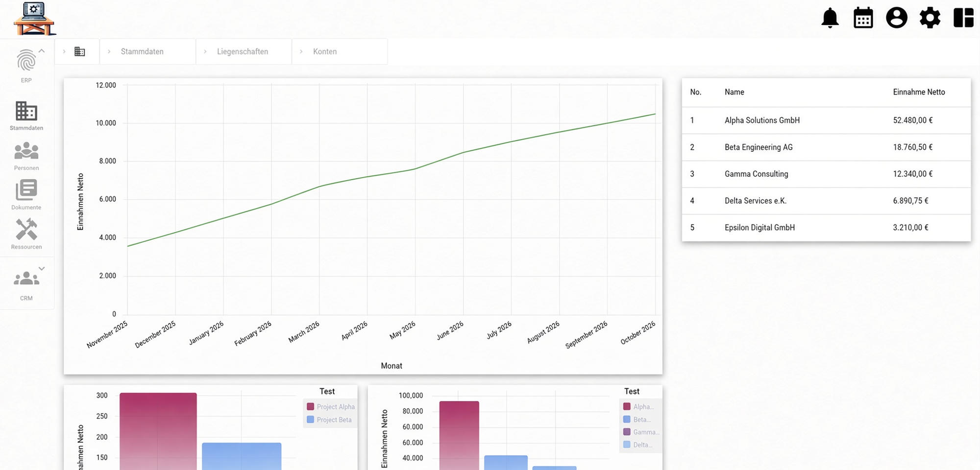Sort by Name column header
Viewport: 980px width, 470px height.
pos(734,92)
